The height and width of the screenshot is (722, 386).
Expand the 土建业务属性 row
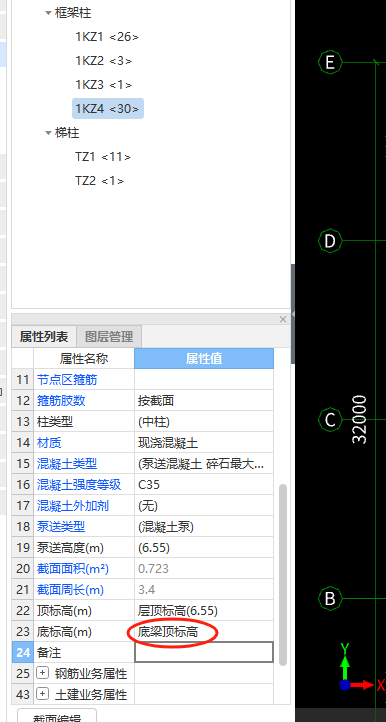click(x=42, y=693)
